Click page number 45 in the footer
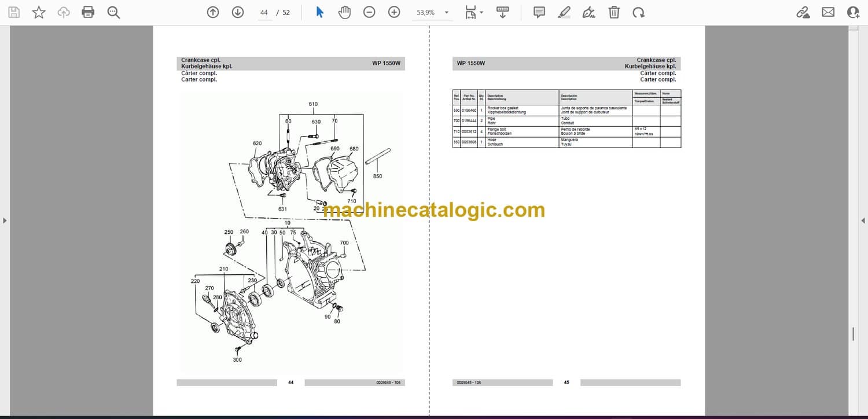Image resolution: width=868 pixels, height=419 pixels. [x=567, y=383]
